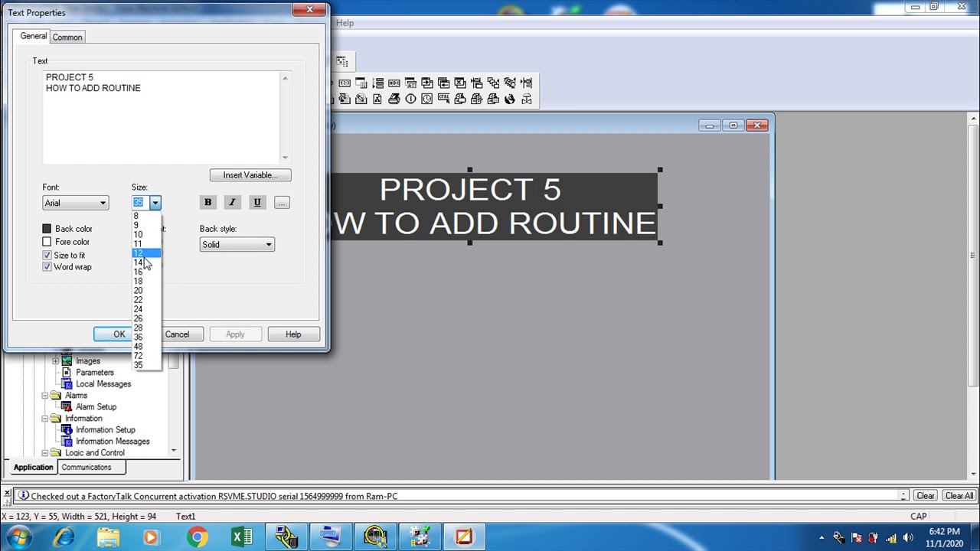Click the pencil edit toolbar icon
The height and width of the screenshot is (551, 980).
(361, 99)
